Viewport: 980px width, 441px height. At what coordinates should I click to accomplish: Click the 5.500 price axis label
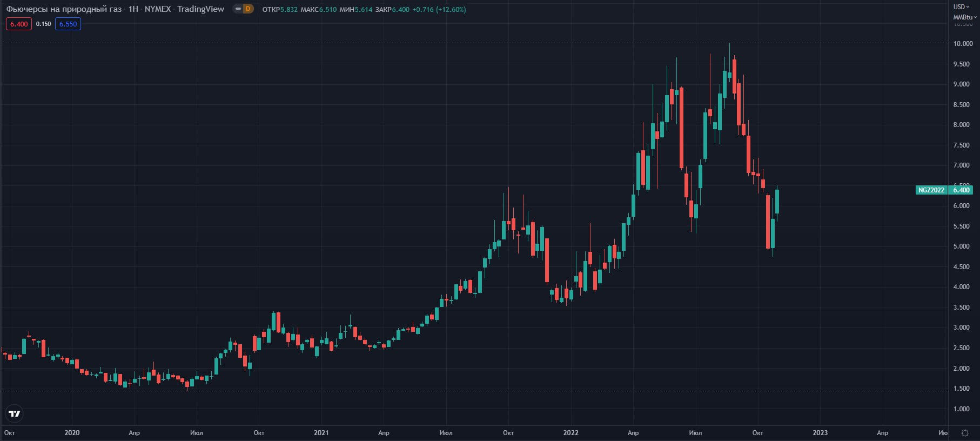pos(962,226)
